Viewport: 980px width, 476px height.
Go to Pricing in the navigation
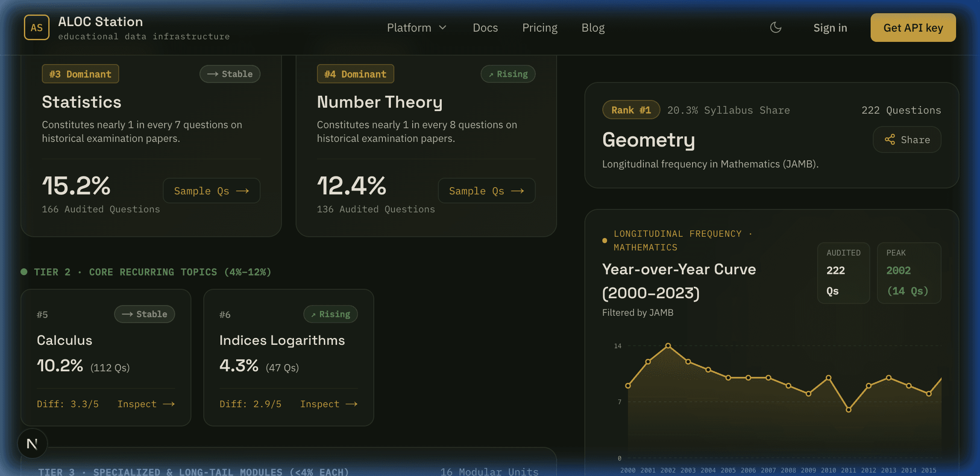pos(540,28)
